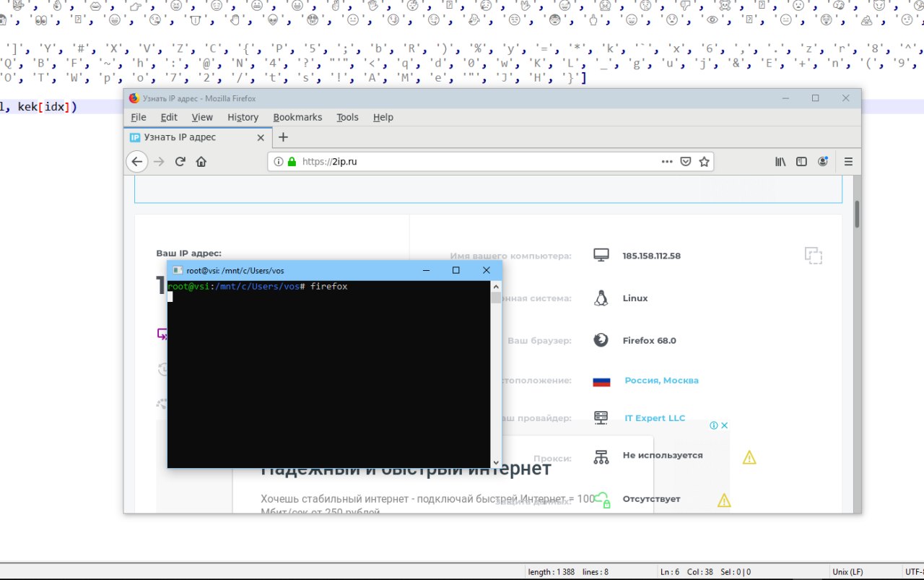This screenshot has width=924, height=580.
Task: Click the 'Firefox 68.0' browser value
Action: (x=649, y=341)
